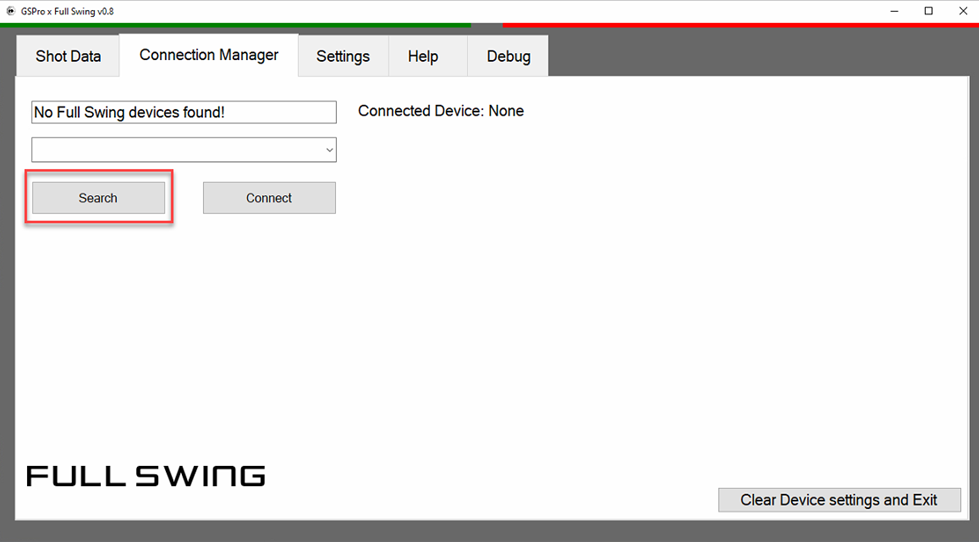979x542 pixels.
Task: Switch to the Shot Data tab
Action: pyautogui.click(x=68, y=56)
